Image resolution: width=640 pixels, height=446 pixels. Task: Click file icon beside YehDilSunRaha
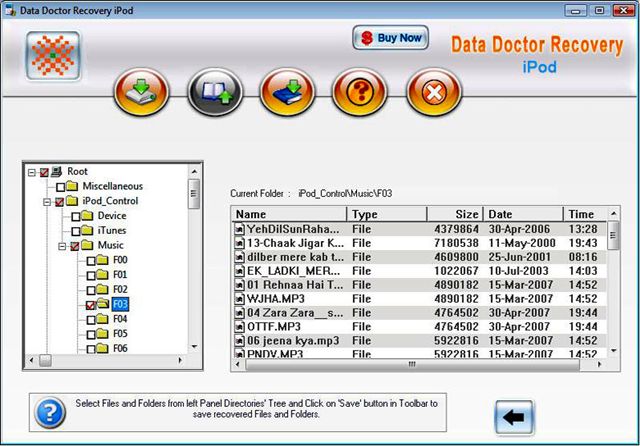(240, 229)
